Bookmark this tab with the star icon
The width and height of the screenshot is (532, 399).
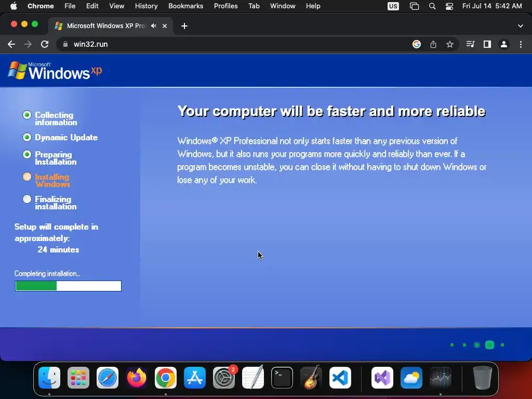[x=450, y=44]
